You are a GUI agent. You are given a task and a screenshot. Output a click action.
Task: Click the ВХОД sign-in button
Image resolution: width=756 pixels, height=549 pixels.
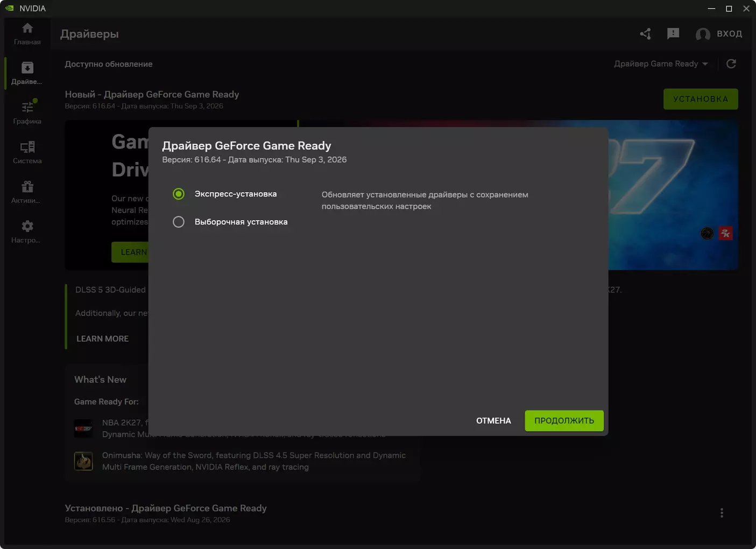tap(719, 34)
